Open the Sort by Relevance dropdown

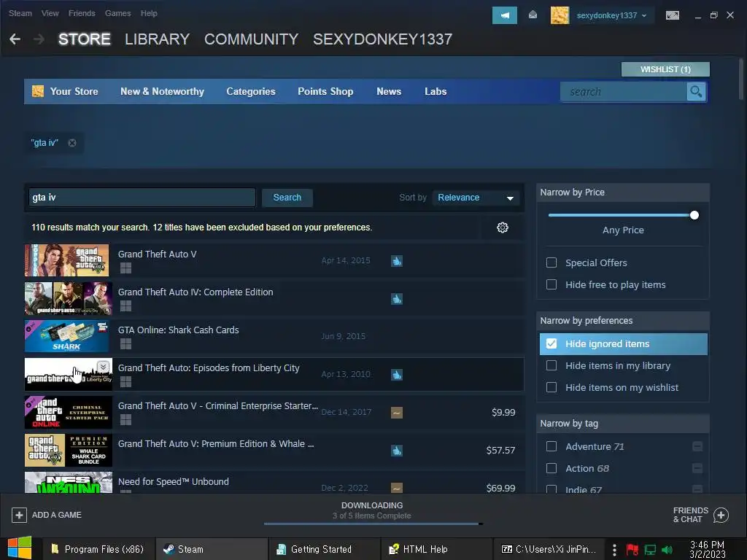pyautogui.click(x=476, y=198)
